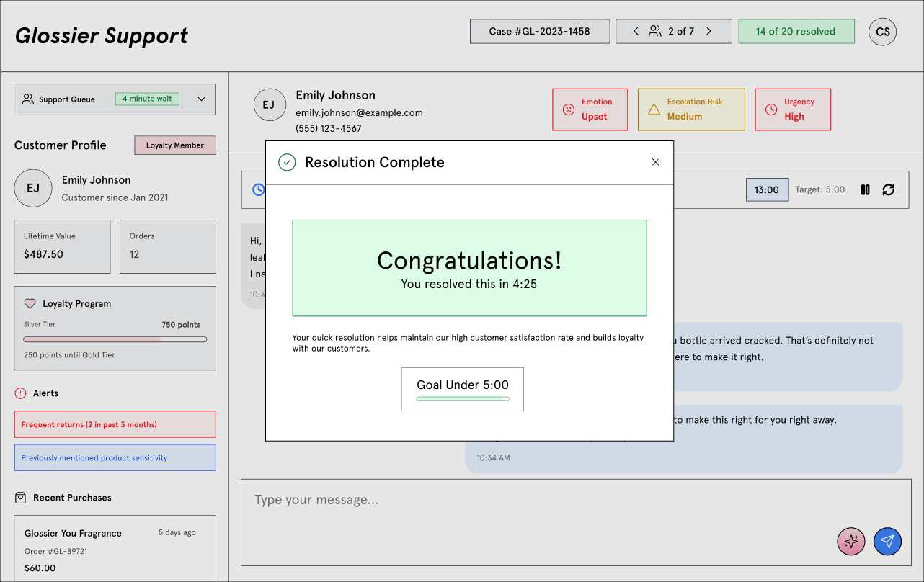924x582 pixels.
Task: Click the Support Queue people icon
Action: click(x=28, y=99)
